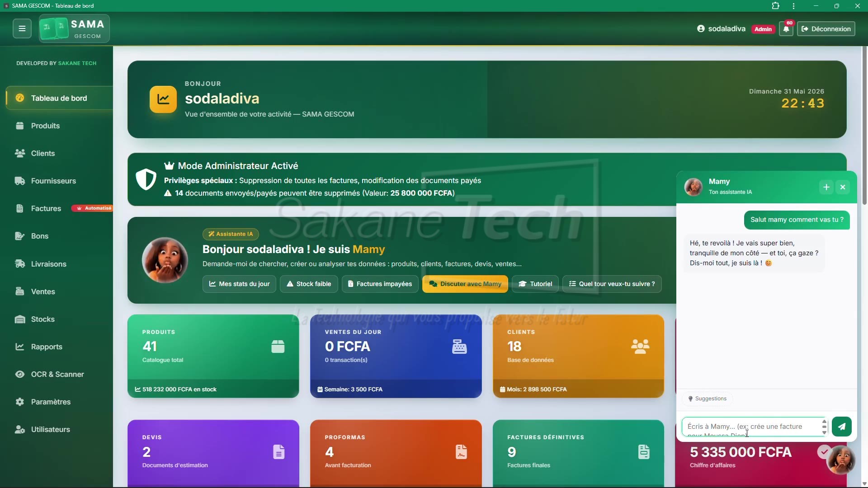Click Discuter avec Mamy button
Image resolution: width=868 pixels, height=488 pixels.
coord(465,284)
